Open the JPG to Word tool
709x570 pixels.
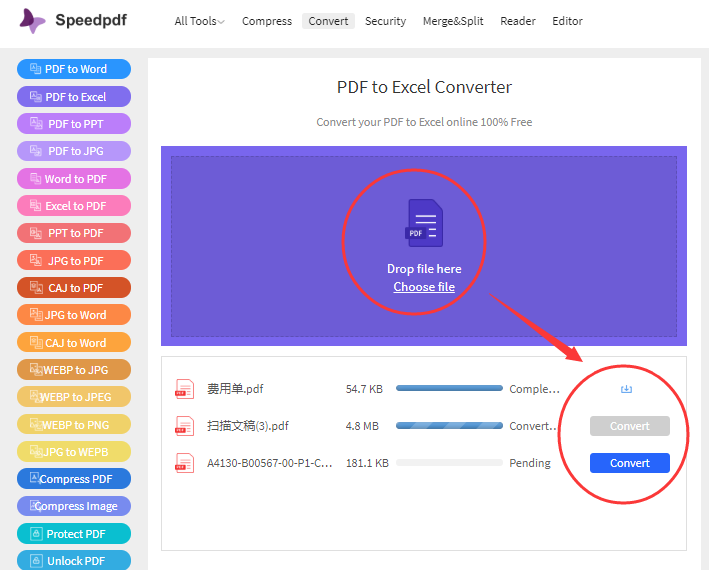74,315
